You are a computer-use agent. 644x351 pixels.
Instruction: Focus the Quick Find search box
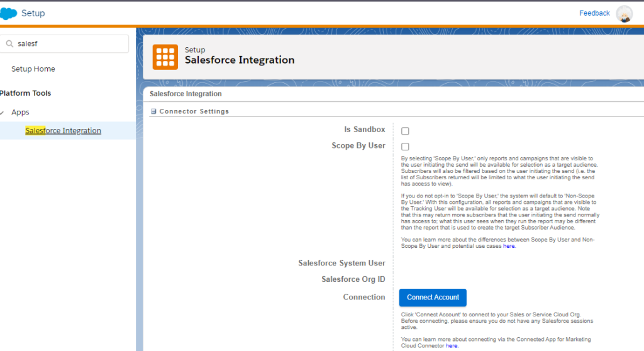(65, 43)
